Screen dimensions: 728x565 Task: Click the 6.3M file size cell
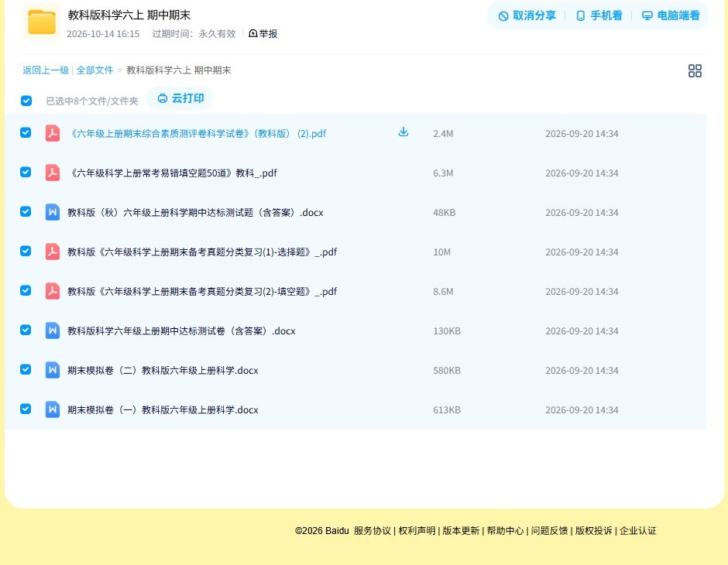pos(443,173)
